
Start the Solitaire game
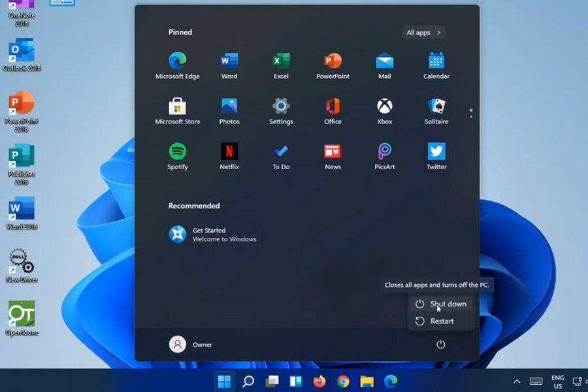click(x=436, y=111)
